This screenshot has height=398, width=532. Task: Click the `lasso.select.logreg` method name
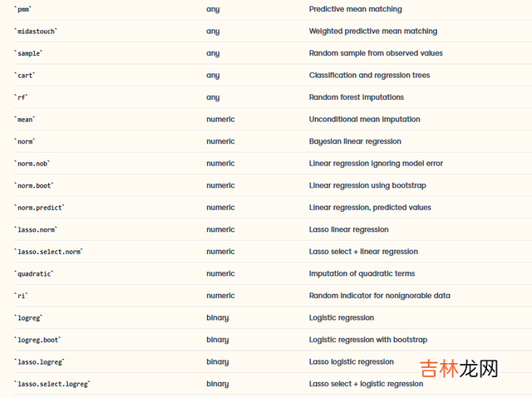tap(52, 384)
